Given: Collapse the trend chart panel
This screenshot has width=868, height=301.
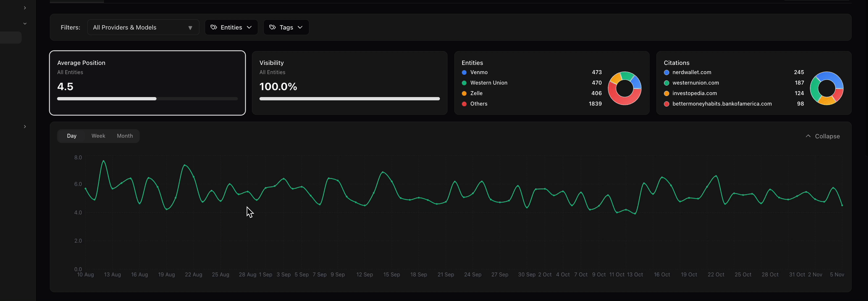Looking at the screenshot, I should [x=827, y=136].
